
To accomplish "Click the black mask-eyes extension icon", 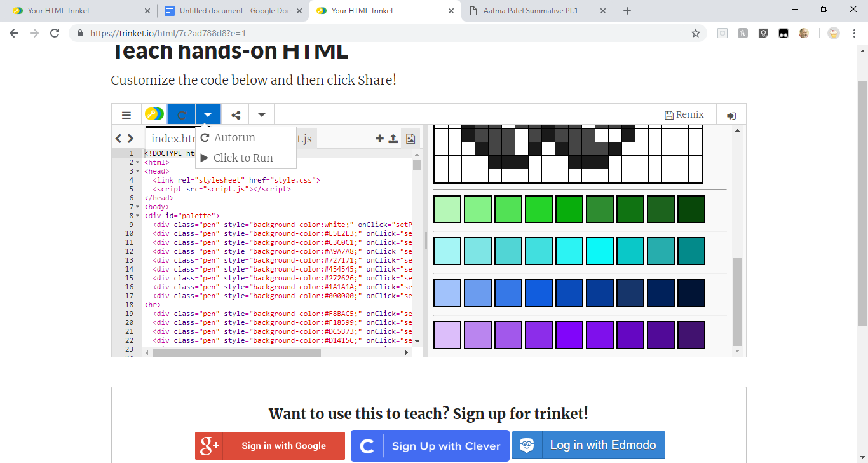I will 783,33.
